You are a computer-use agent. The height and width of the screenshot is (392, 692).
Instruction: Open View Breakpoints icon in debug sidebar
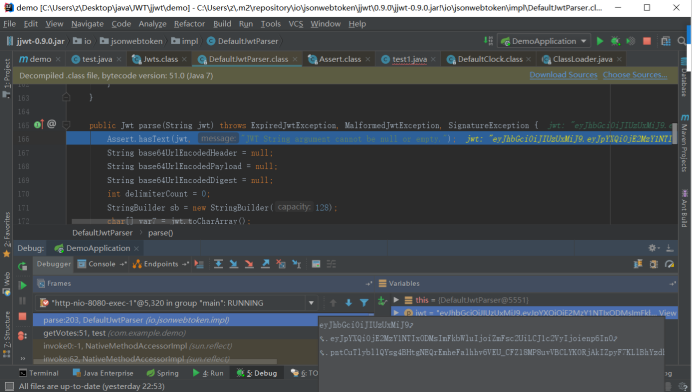coord(22,335)
